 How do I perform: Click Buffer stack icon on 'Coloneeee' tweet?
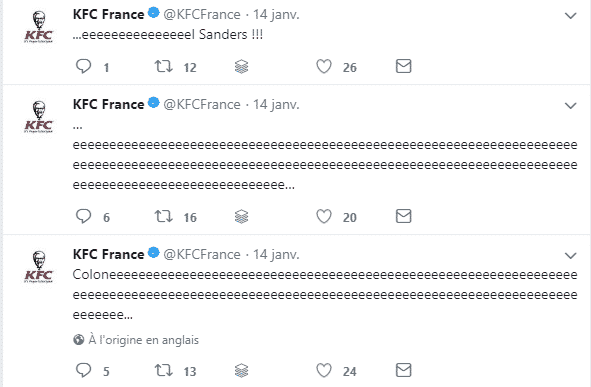242,371
